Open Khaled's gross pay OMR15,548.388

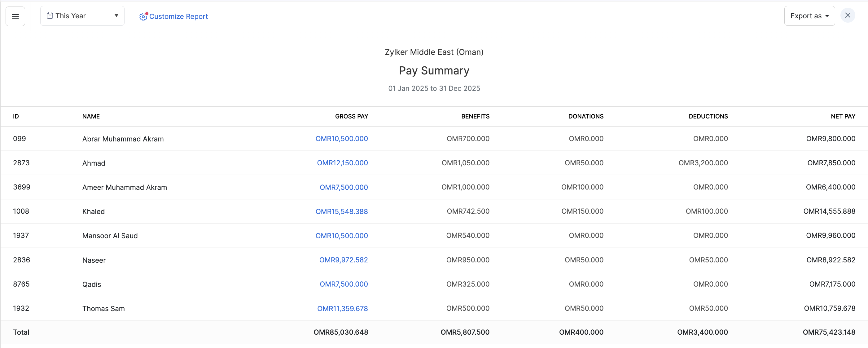[341, 212]
